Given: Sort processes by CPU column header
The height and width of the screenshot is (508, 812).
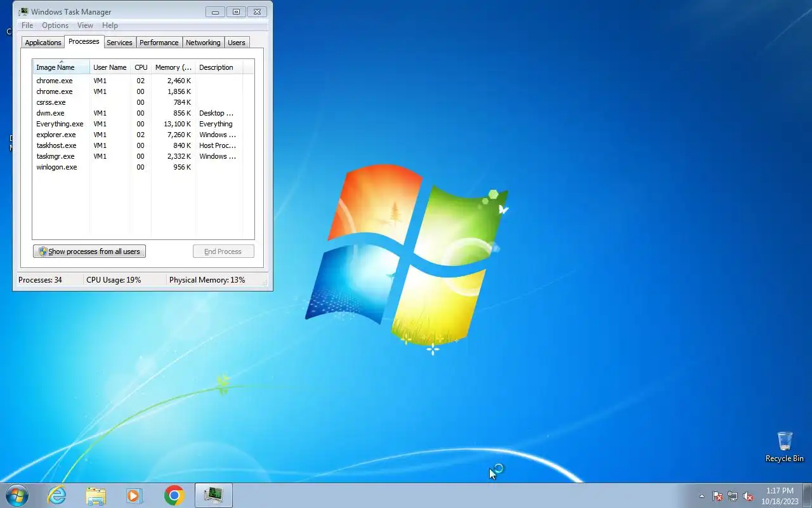Looking at the screenshot, I should 141,67.
